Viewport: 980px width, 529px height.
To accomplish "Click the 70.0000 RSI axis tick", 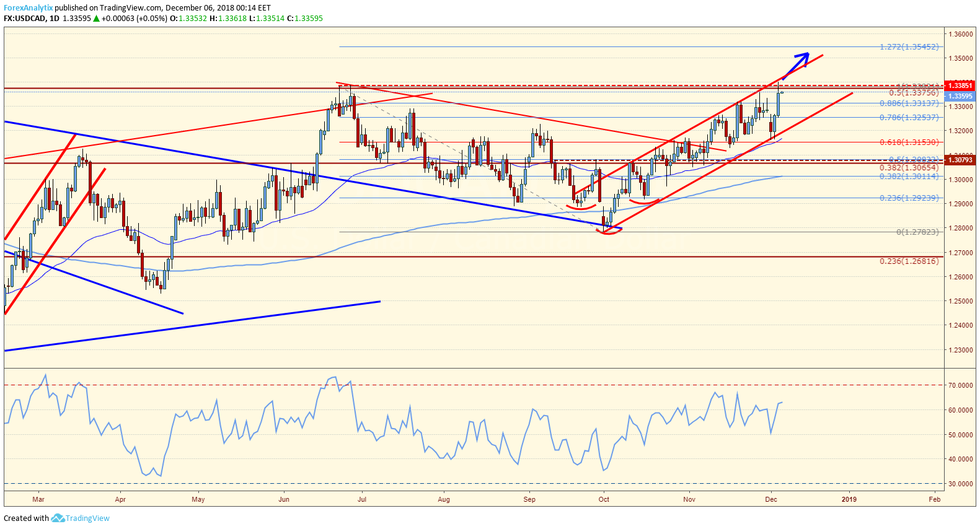I will (960, 385).
